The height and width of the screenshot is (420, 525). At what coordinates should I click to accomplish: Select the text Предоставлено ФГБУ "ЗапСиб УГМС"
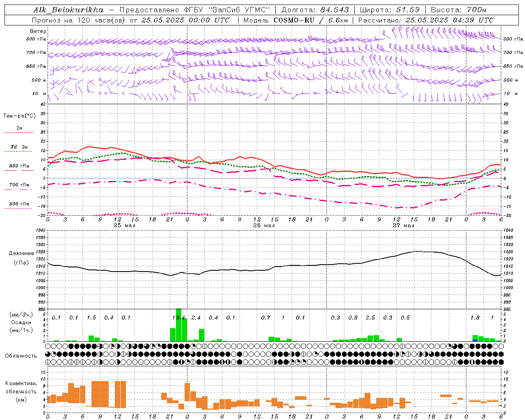[195, 10]
